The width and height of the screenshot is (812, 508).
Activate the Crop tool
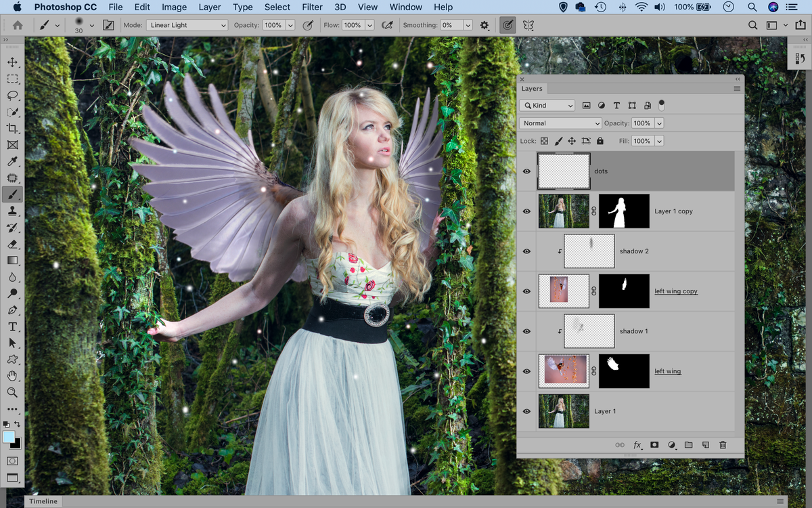pos(14,128)
